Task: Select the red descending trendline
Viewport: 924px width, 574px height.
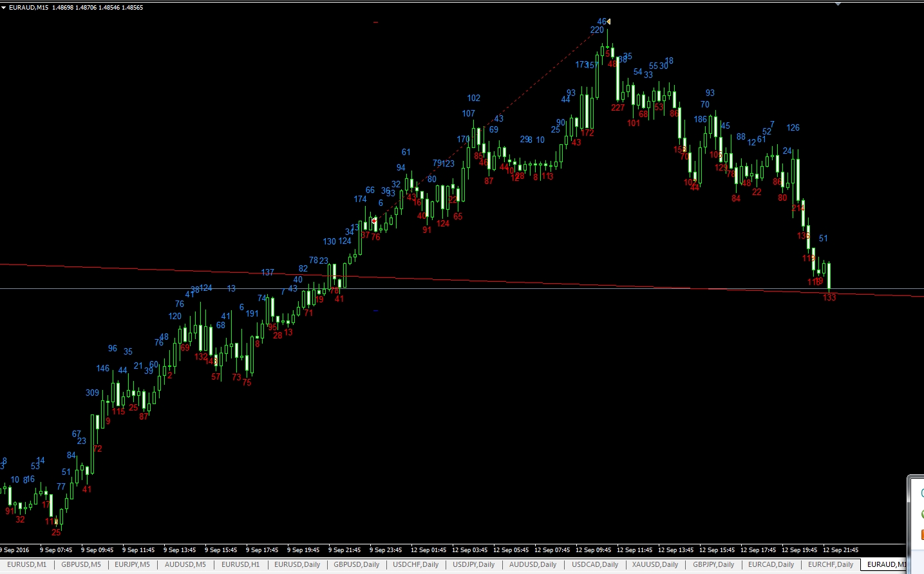Action: click(462, 280)
